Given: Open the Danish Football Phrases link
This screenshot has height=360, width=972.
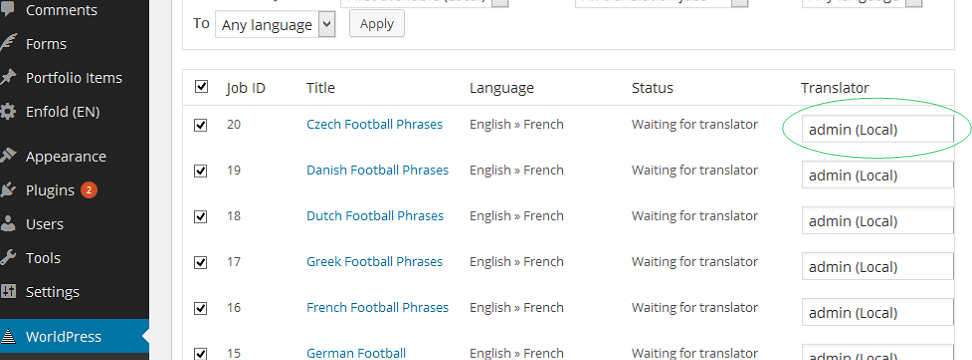Looking at the screenshot, I should tap(378, 170).
